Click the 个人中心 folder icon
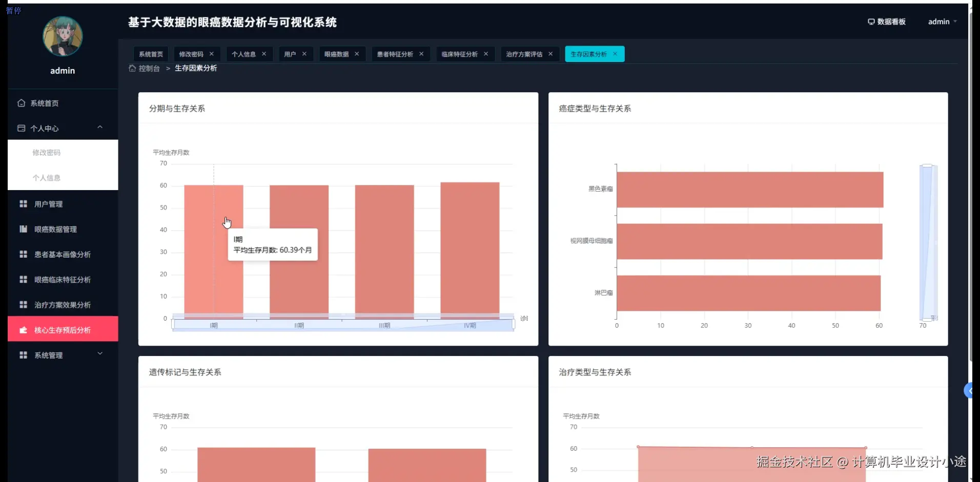 (x=21, y=128)
